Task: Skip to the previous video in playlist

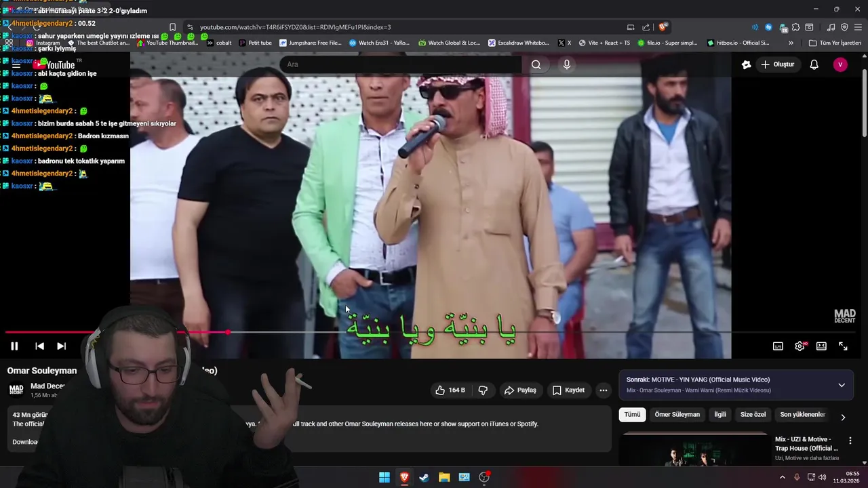Action: coord(39,346)
